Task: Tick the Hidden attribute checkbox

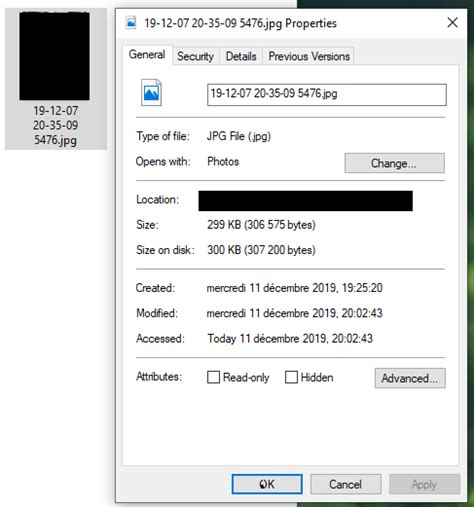Action: (x=291, y=377)
